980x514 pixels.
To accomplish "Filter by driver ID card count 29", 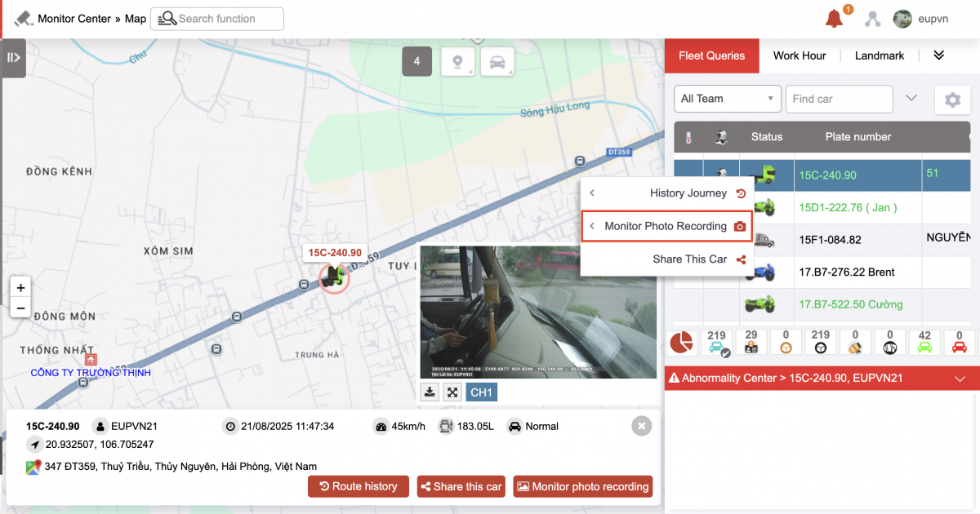I will tap(751, 342).
